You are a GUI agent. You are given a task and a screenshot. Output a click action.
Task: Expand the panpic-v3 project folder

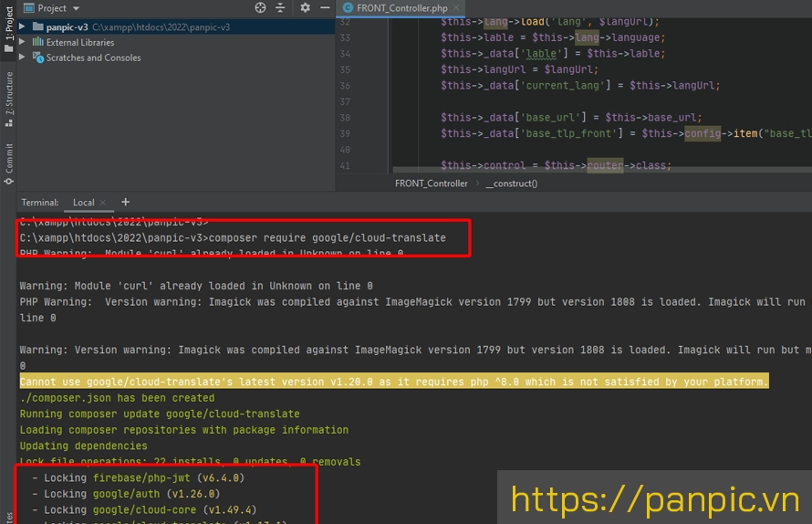tap(22, 26)
